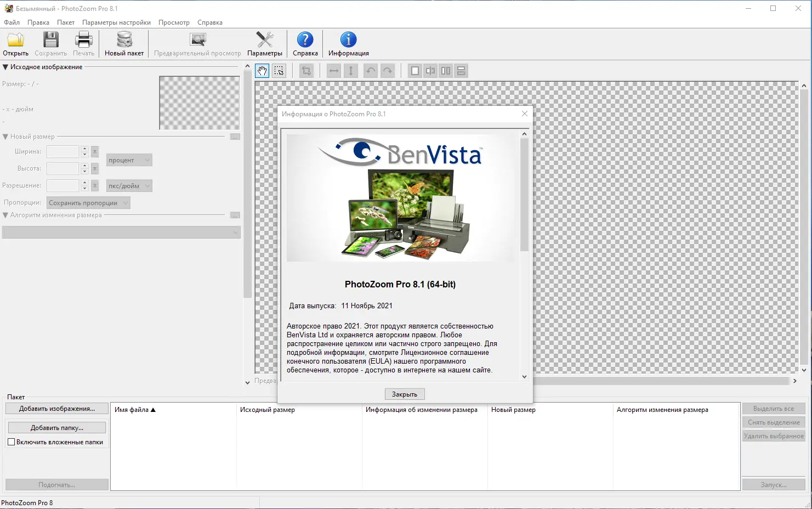This screenshot has width=812, height=509.
Task: Open the Просмотр menu
Action: [x=174, y=22]
